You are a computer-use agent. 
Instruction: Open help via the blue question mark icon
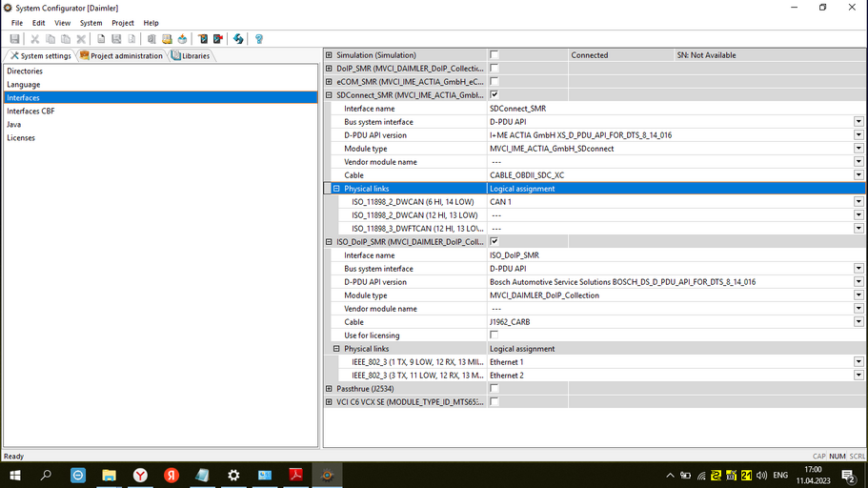pos(258,39)
